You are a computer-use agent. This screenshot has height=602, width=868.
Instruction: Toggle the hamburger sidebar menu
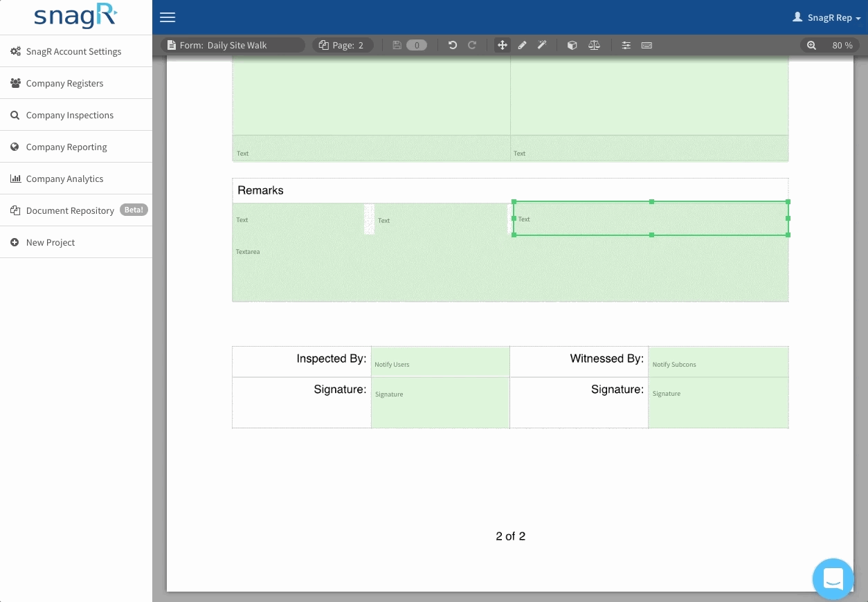coord(168,17)
